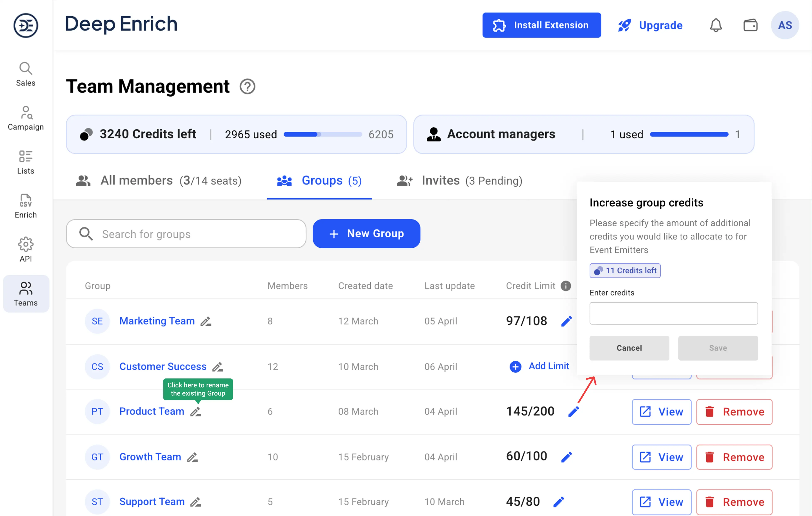Edit the 97/108 credit limit

[x=566, y=321]
